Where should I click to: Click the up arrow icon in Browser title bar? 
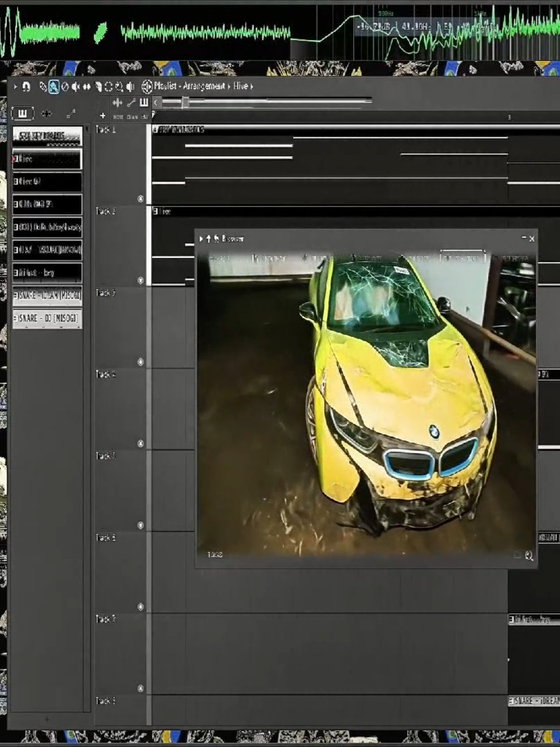[x=209, y=239]
